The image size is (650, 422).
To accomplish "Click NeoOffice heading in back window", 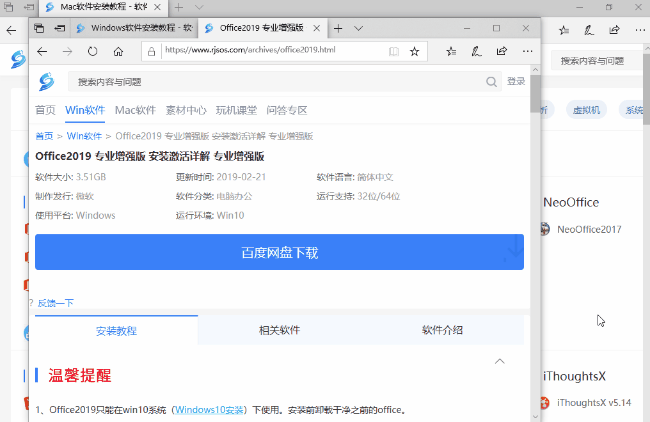I will pos(571,202).
